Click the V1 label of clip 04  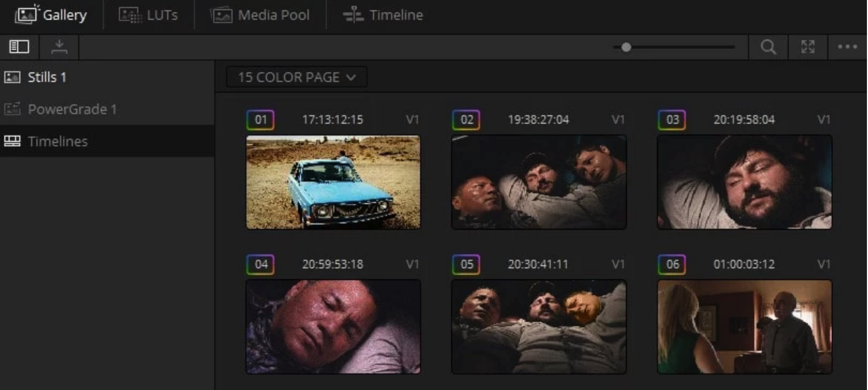point(412,264)
